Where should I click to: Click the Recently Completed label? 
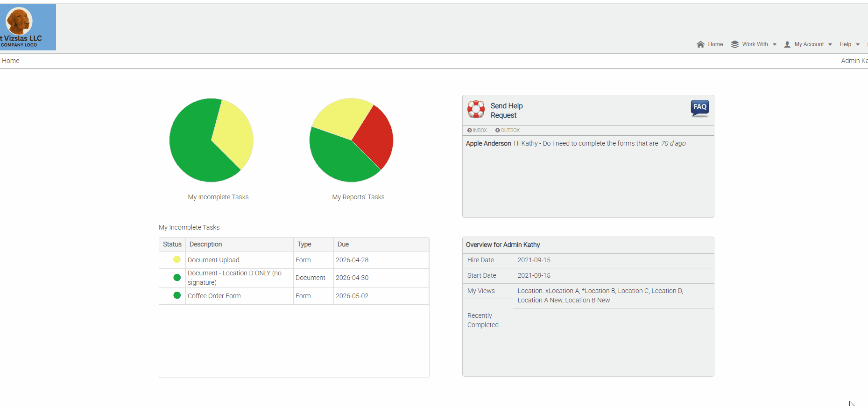[483, 320]
